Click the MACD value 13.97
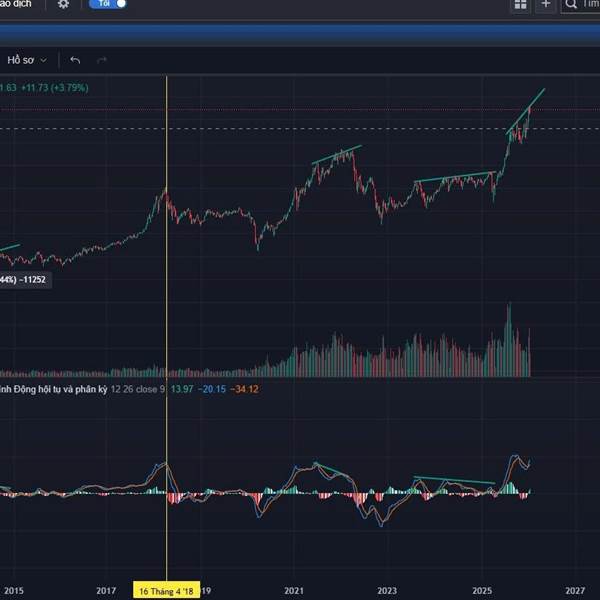Screen dimensions: 600x600 (182, 390)
